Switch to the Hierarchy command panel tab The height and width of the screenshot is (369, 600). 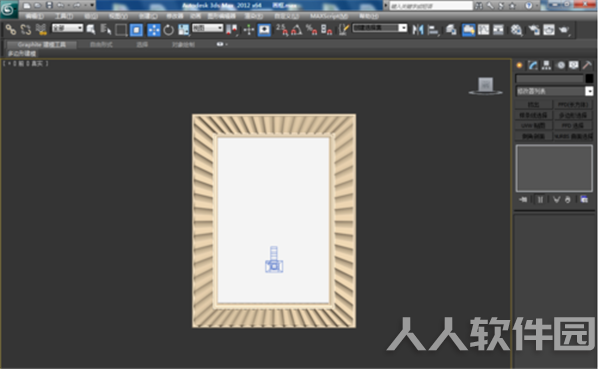tap(546, 65)
